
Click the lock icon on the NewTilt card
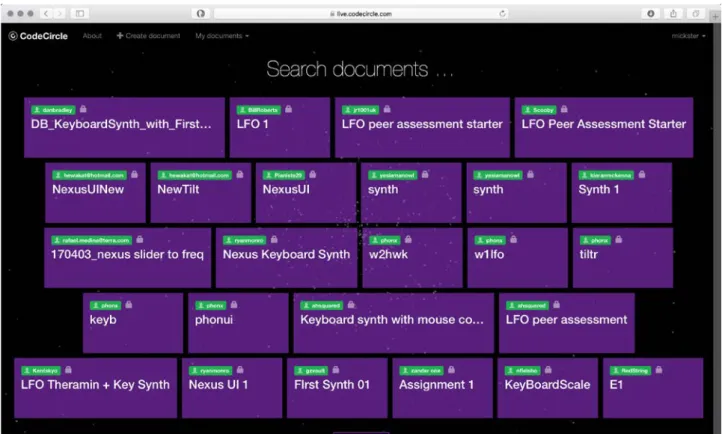(239, 174)
